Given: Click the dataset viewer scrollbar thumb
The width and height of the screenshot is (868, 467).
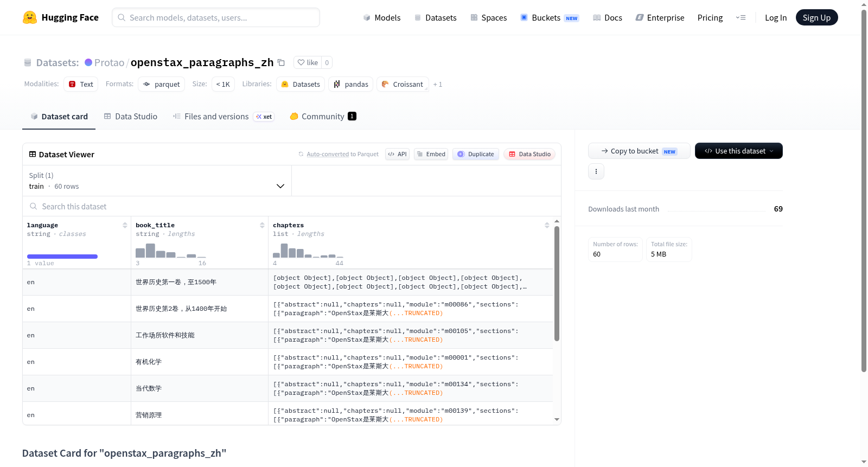Looking at the screenshot, I should click(557, 284).
